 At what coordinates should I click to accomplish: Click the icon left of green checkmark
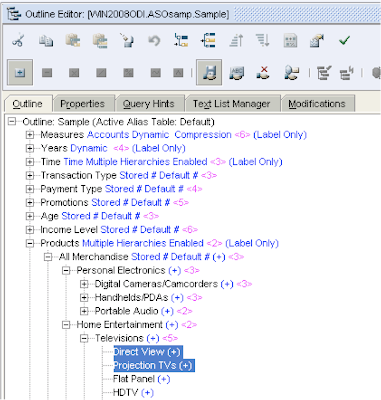pos(317,40)
